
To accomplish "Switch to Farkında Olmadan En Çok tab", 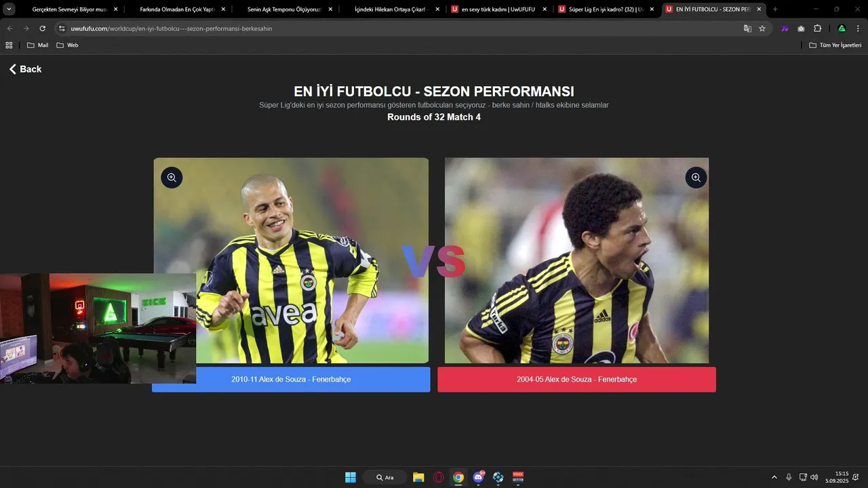I will coord(176,9).
